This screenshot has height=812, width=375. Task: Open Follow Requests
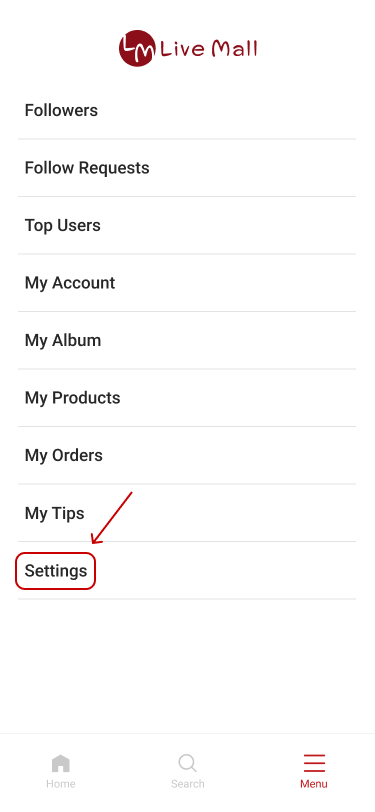coord(187,168)
